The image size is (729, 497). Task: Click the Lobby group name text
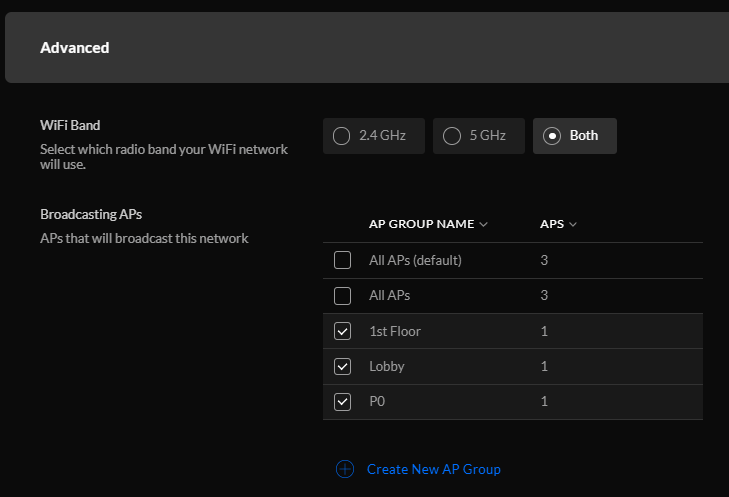coord(387,366)
